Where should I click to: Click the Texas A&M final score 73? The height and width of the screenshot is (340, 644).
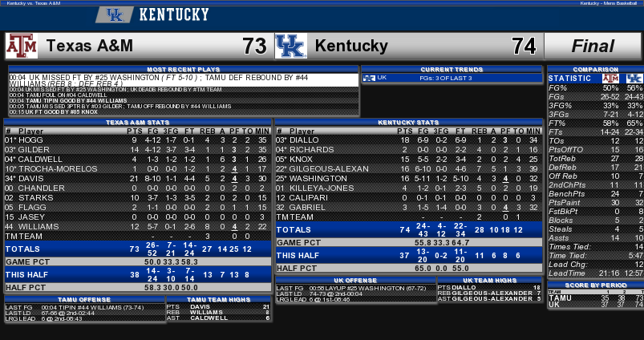point(255,46)
